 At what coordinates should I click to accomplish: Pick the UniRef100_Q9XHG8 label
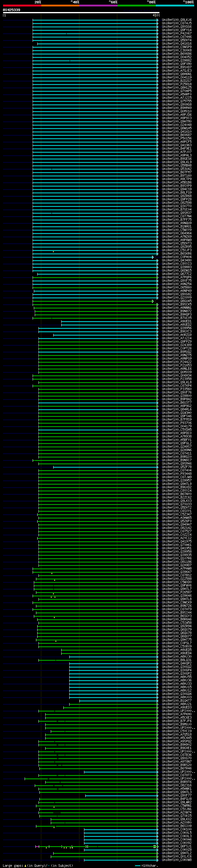tap(177, 104)
